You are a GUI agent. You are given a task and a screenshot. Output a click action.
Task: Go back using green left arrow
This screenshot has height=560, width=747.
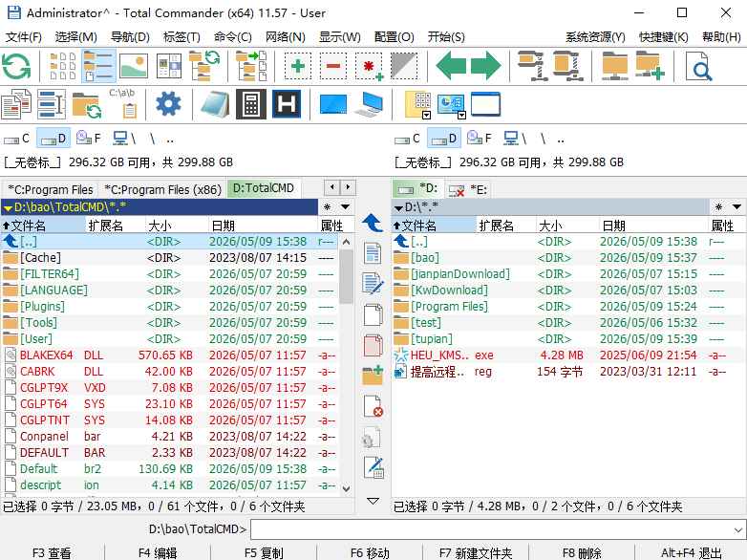pos(451,66)
